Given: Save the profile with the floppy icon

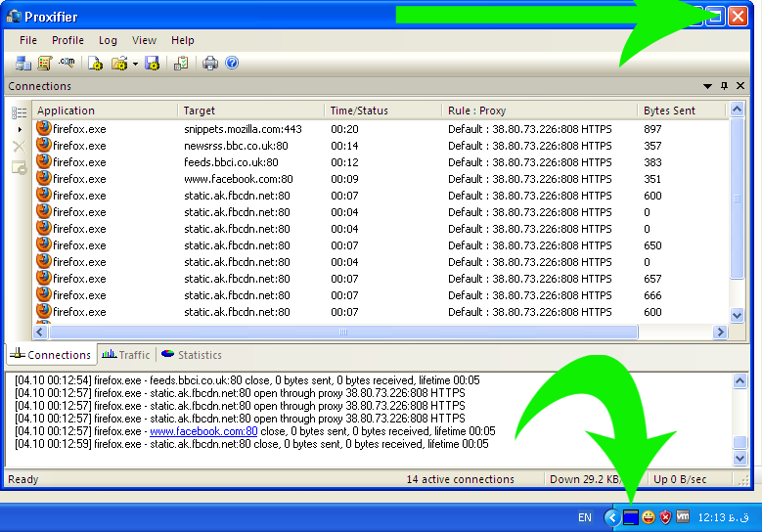Looking at the screenshot, I should [x=153, y=64].
